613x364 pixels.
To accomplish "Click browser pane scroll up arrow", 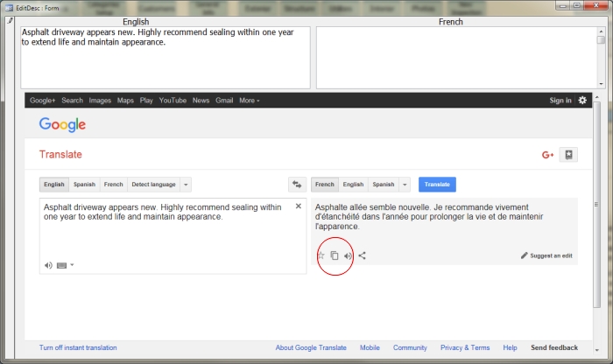I will tap(596, 97).
